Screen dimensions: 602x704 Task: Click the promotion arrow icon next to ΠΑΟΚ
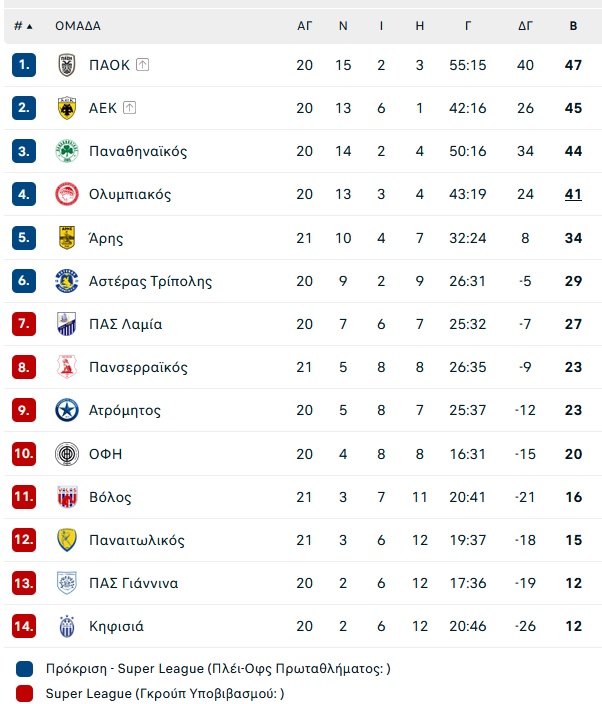click(x=142, y=65)
